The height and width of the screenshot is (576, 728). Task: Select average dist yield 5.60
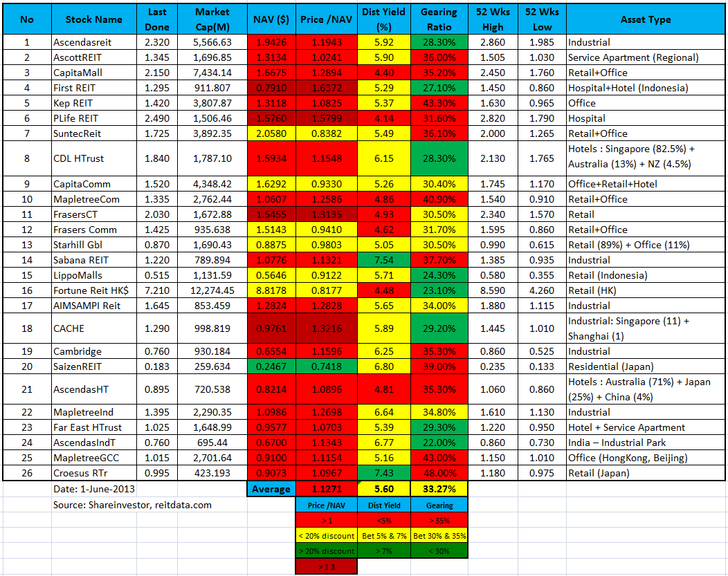(384, 489)
